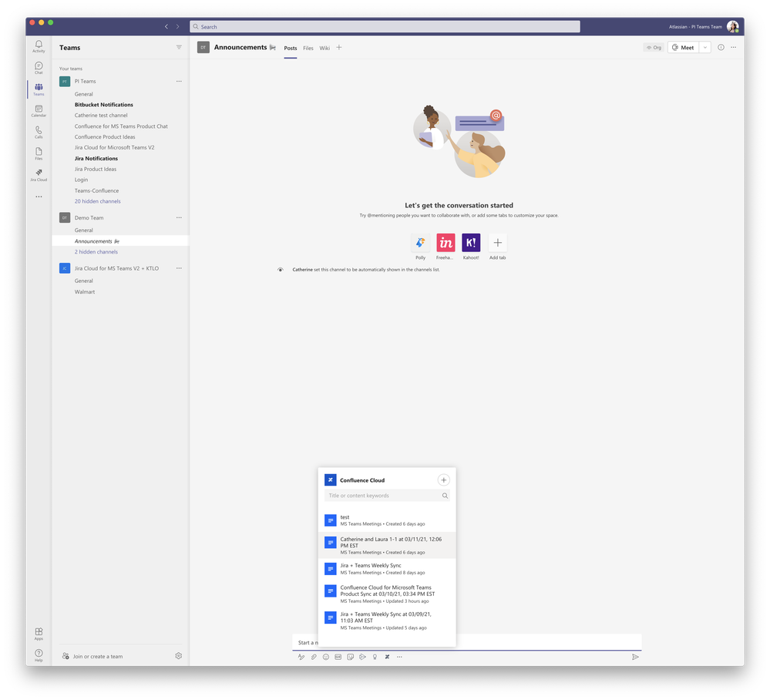The height and width of the screenshot is (700, 770).
Task: Open the Activity feed in the sidebar
Action: 39,46
